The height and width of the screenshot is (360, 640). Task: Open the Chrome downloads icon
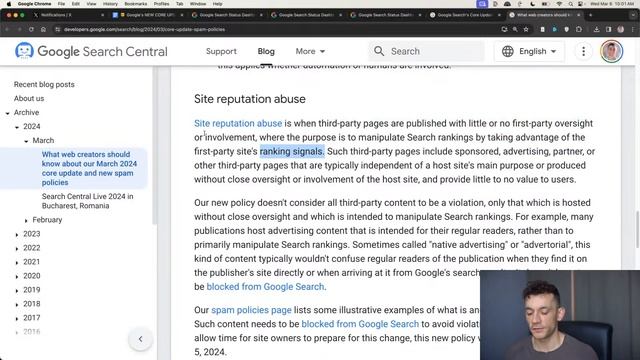[596, 29]
